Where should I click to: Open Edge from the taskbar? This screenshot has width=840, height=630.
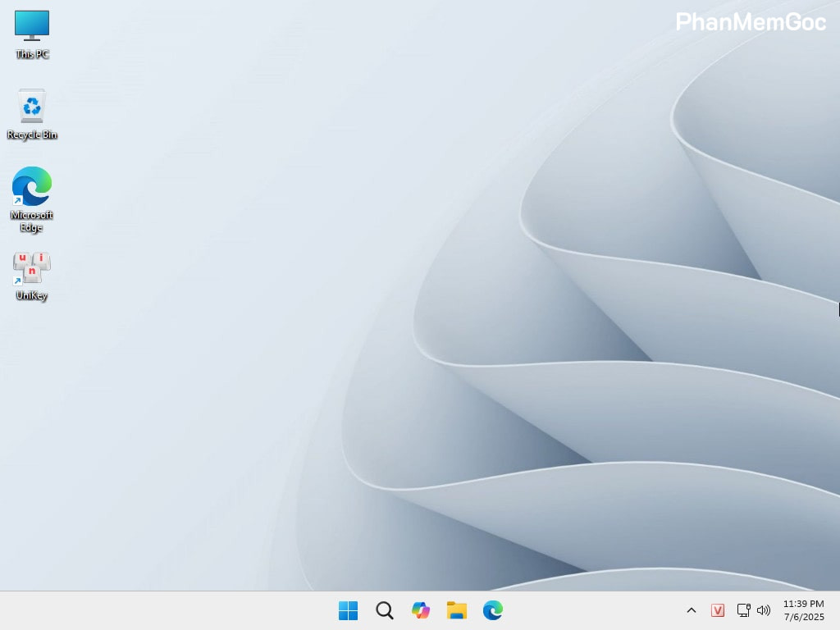tap(492, 610)
